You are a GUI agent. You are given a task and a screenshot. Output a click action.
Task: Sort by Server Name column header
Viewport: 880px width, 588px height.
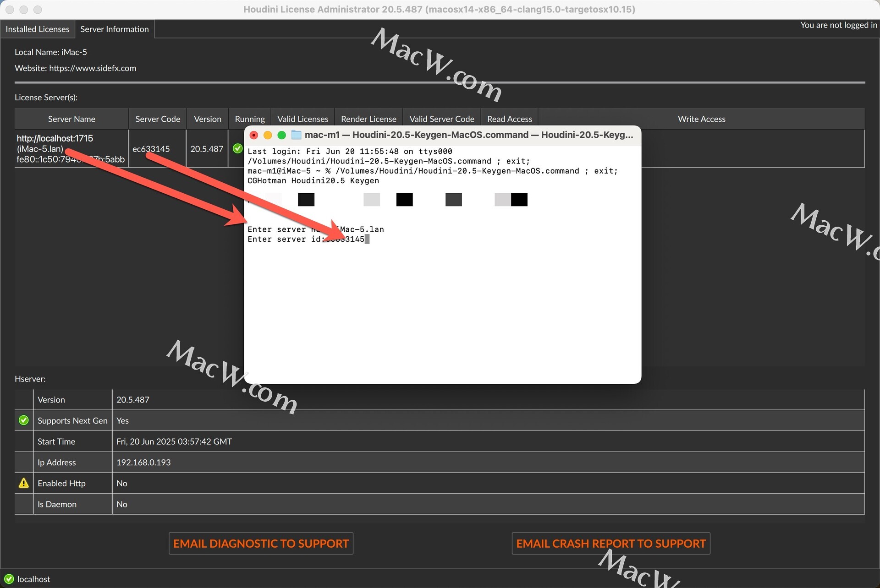(x=71, y=119)
